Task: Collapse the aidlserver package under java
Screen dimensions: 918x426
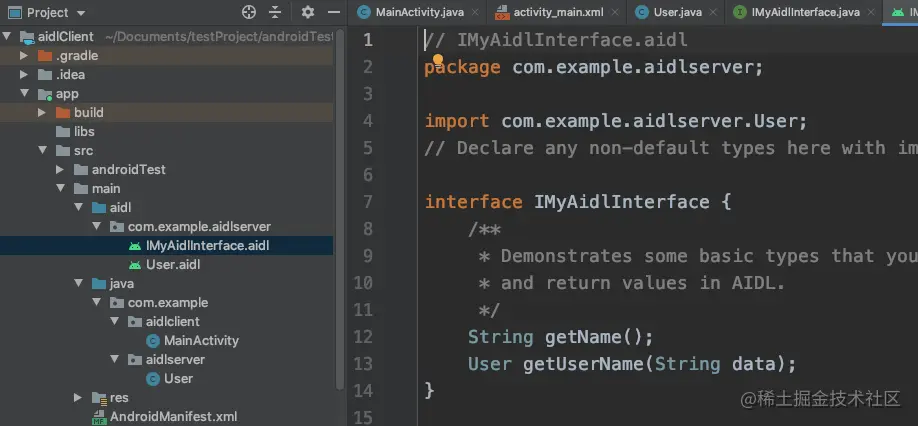Action: coord(115,359)
